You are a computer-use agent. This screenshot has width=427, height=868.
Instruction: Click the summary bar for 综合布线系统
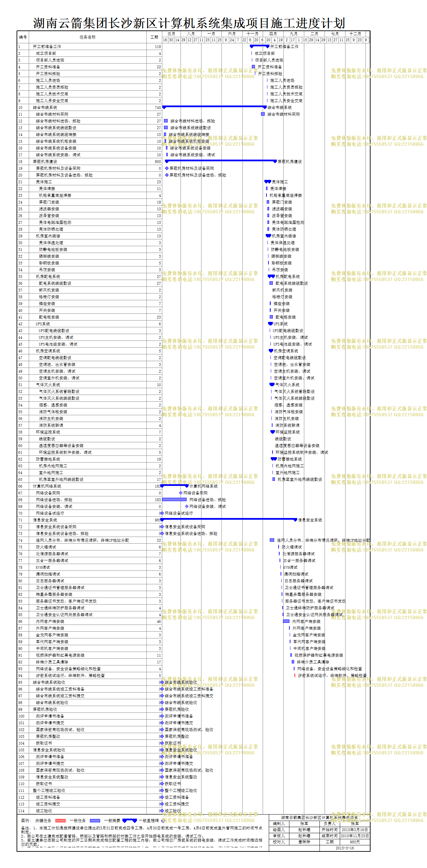tap(214, 107)
